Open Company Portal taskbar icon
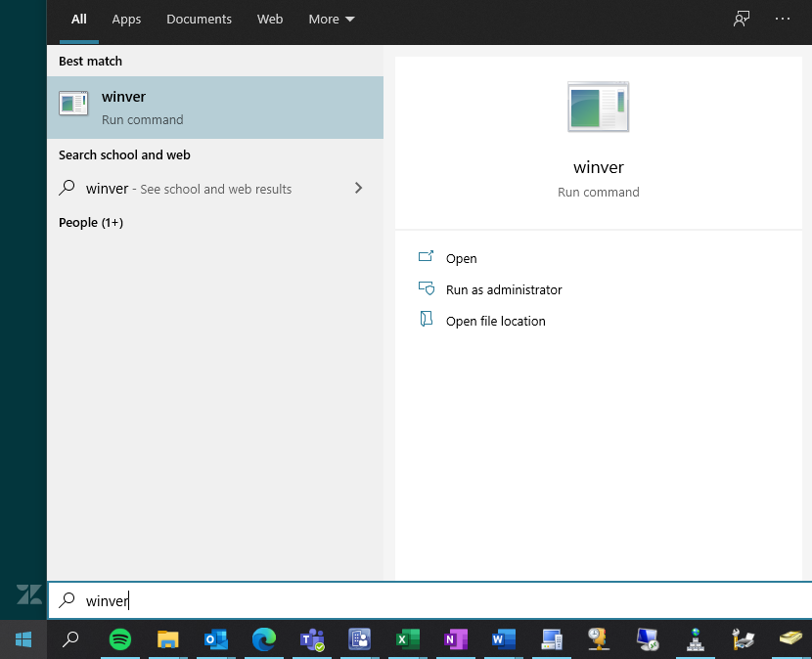Image resolution: width=812 pixels, height=659 pixels. [359, 639]
